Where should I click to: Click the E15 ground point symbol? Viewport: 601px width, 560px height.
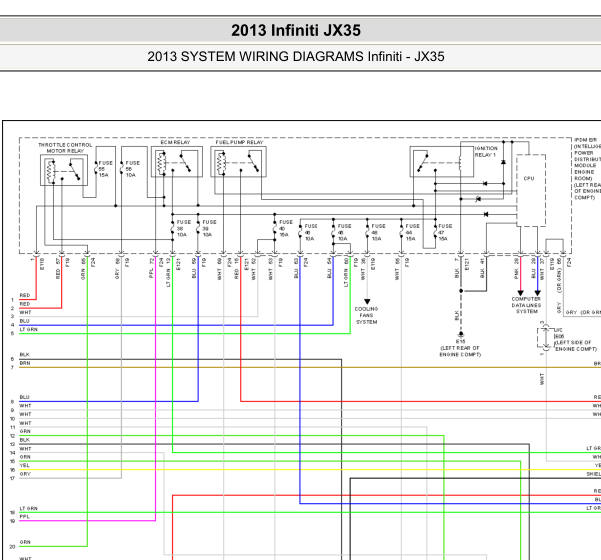461,334
